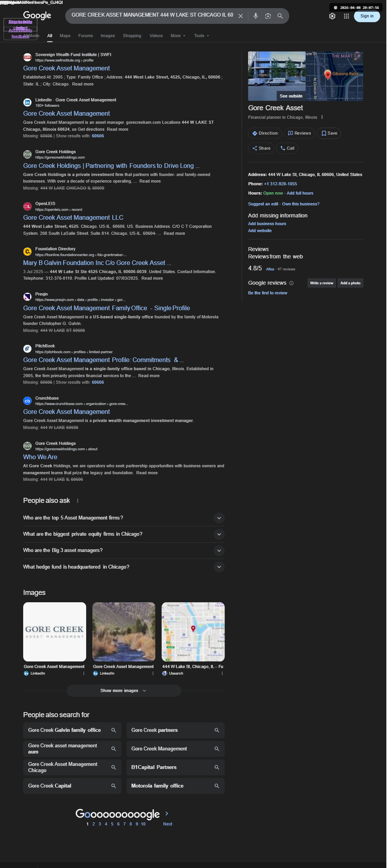Screen dimensions: 391x868
Task: Click 'Be the first to review' link
Action: [267, 293]
